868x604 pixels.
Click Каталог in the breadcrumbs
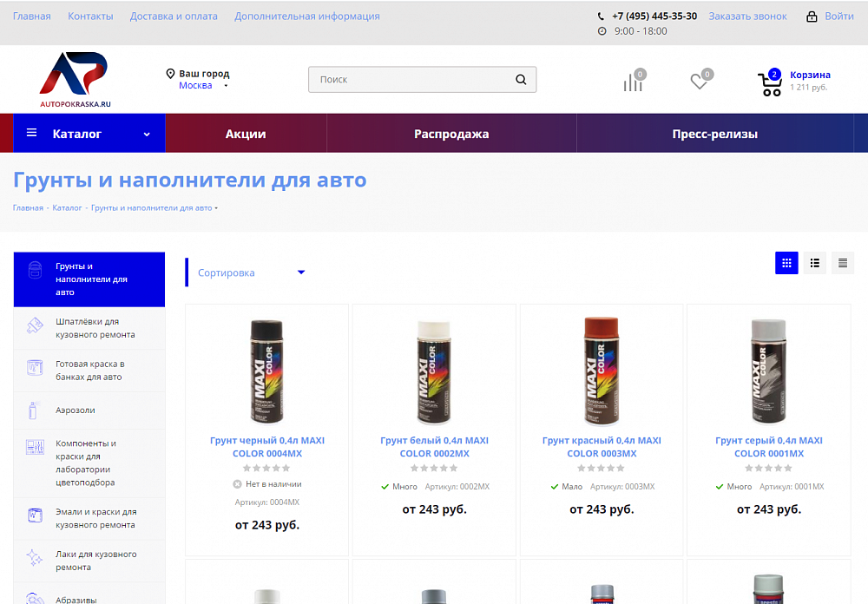click(x=67, y=208)
